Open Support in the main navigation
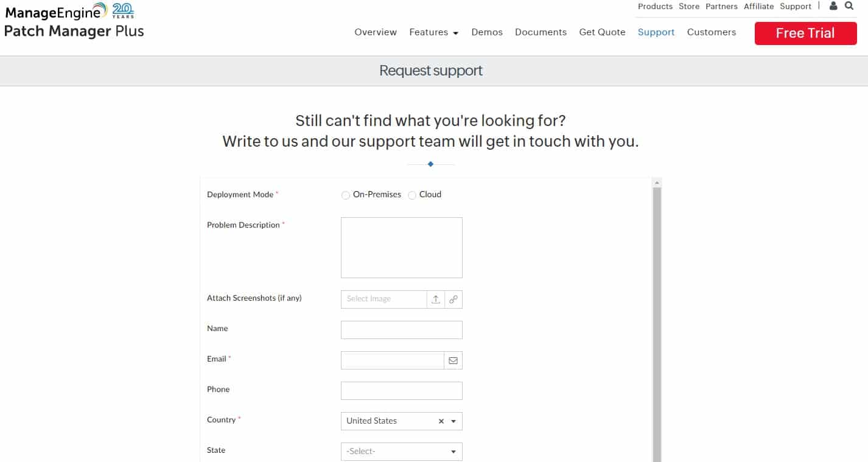Image resolution: width=868 pixels, height=462 pixels. click(x=656, y=32)
